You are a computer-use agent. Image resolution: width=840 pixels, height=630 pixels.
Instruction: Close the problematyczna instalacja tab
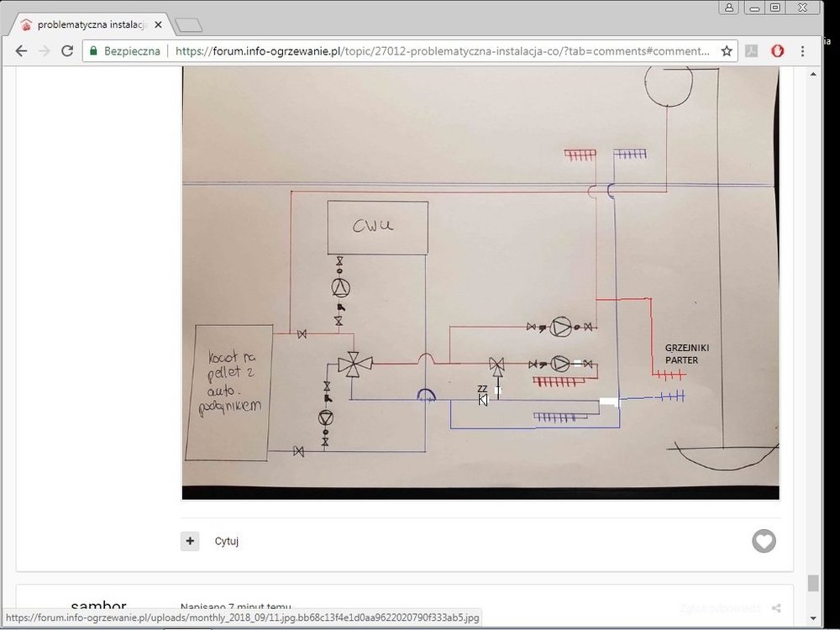click(x=158, y=24)
